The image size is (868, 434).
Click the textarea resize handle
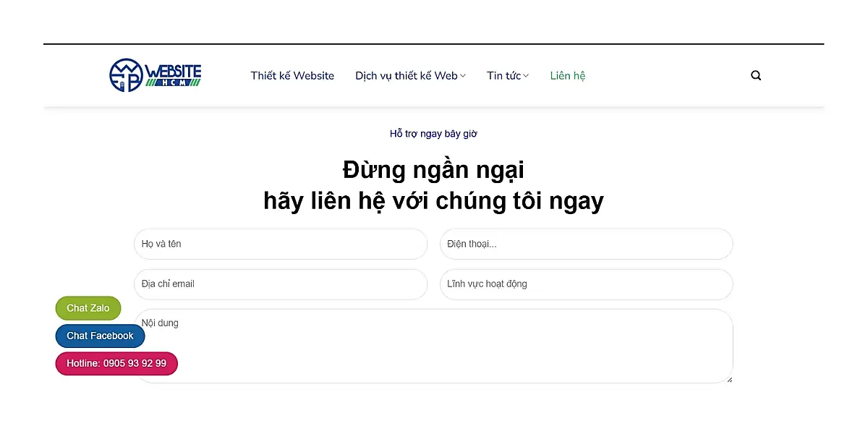[x=730, y=378]
